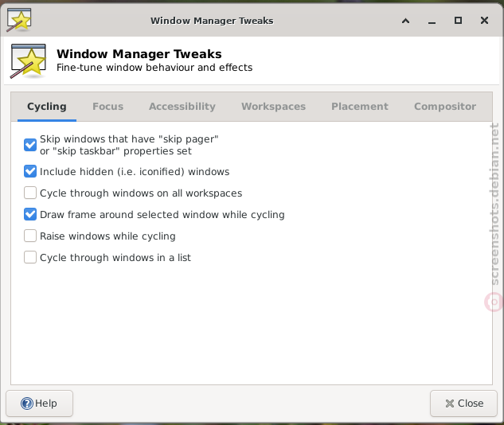Close window using titlebar X
The image size is (504, 425).
[484, 20]
